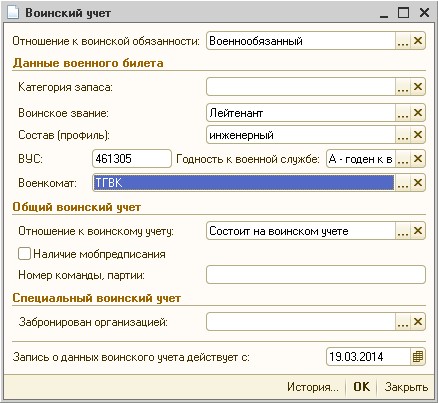Clear the Отношение к воинскому учету field

point(418,231)
